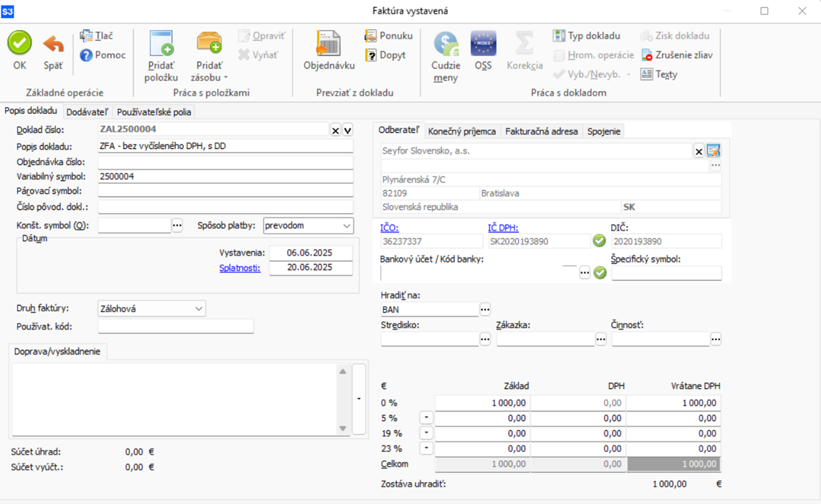Click the Číslo pôvod. dokl. field

coord(225,207)
